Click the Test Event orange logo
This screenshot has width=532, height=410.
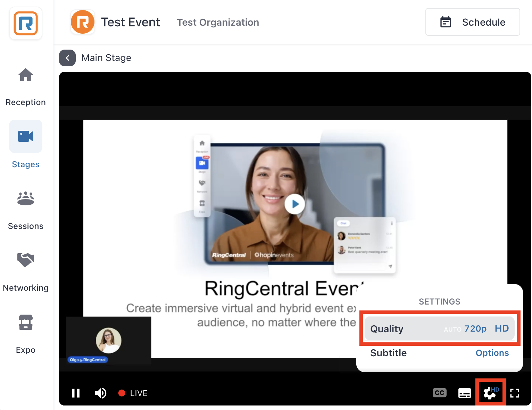(83, 22)
